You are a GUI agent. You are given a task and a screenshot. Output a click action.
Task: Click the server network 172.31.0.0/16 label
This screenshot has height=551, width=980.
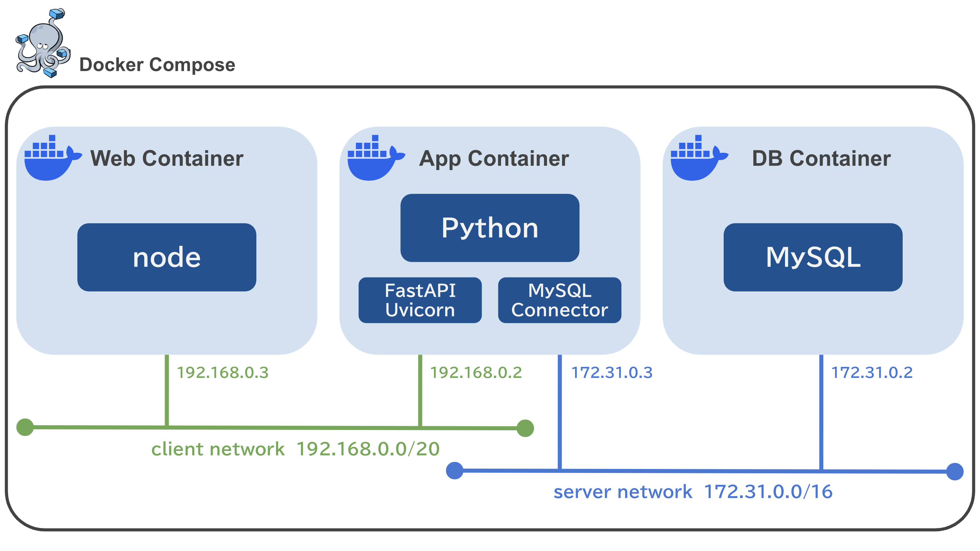(x=693, y=492)
